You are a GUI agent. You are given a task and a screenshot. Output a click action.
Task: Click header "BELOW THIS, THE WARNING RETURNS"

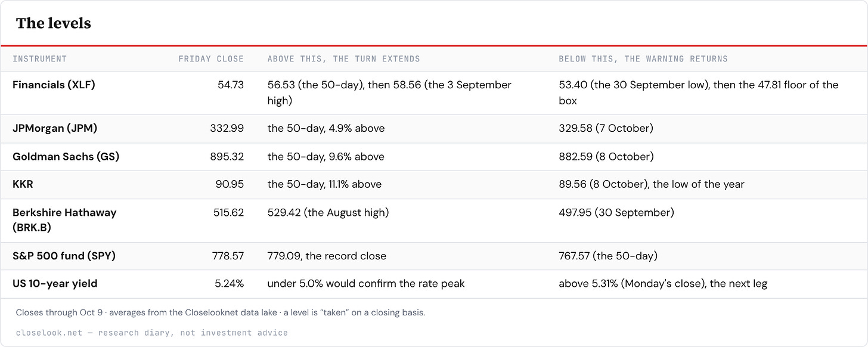click(x=643, y=58)
